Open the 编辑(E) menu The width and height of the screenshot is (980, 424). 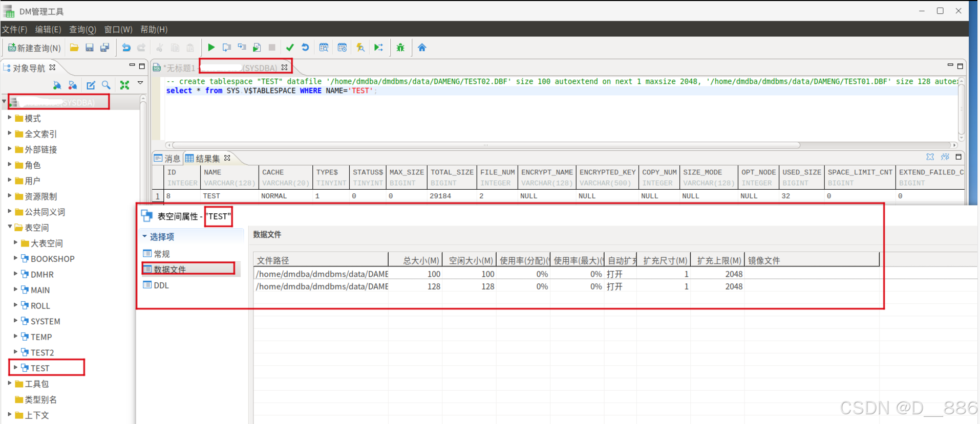48,29
